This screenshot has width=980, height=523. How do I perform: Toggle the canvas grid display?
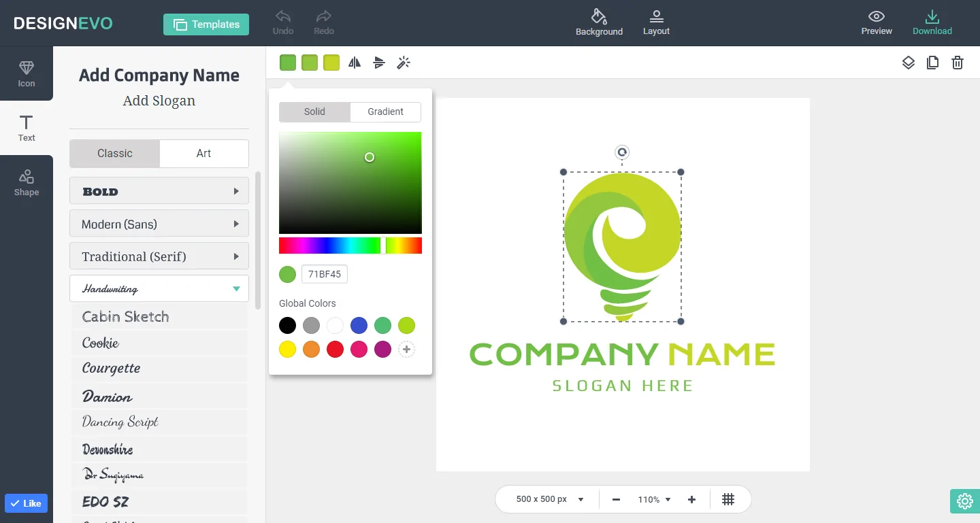729,499
